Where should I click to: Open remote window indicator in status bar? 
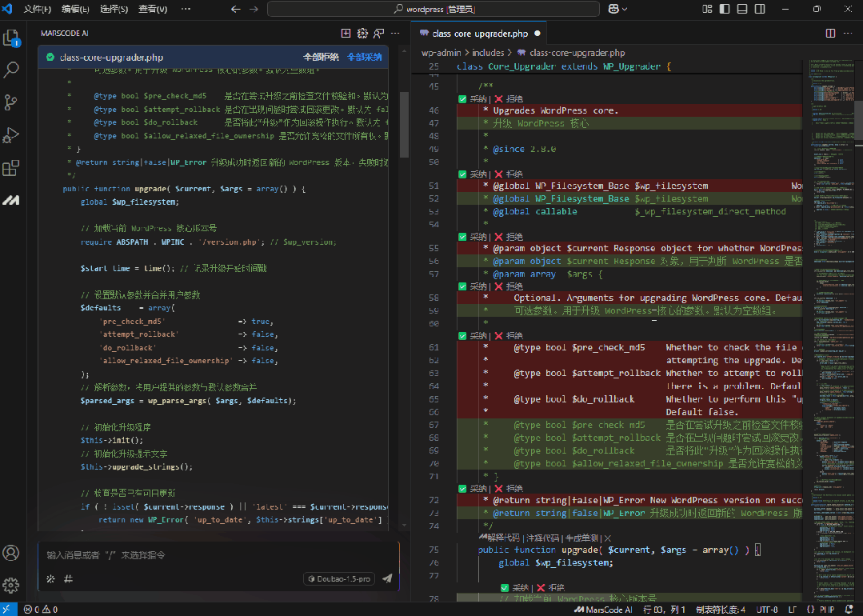pyautogui.click(x=8, y=610)
